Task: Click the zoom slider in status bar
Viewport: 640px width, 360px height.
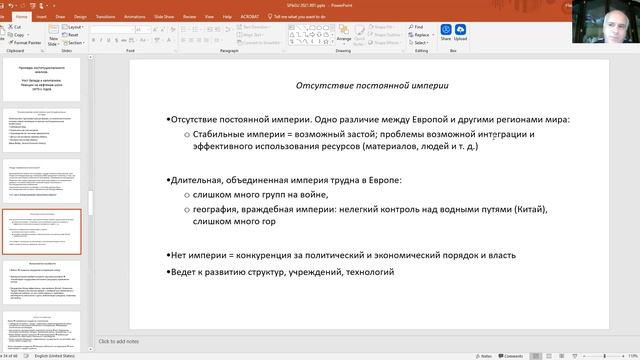Action: coord(604,356)
